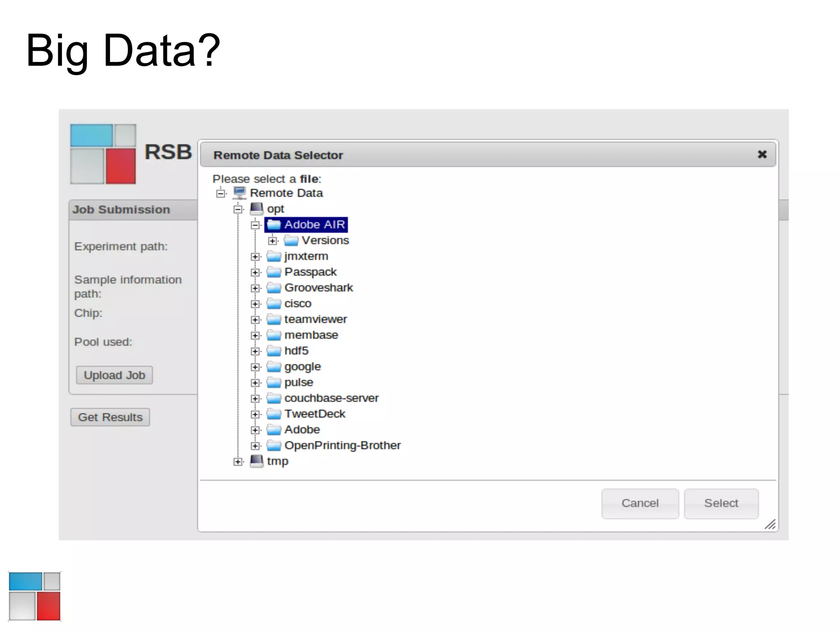Click the dialog resize grip corner
The height and width of the screenshot is (630, 840).
point(770,524)
